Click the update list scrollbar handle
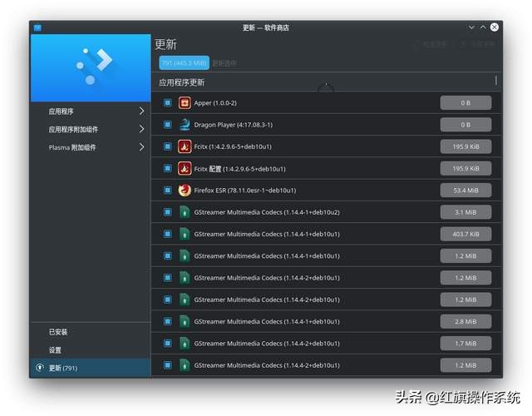Viewport: 532px width, 416px height. (496, 81)
